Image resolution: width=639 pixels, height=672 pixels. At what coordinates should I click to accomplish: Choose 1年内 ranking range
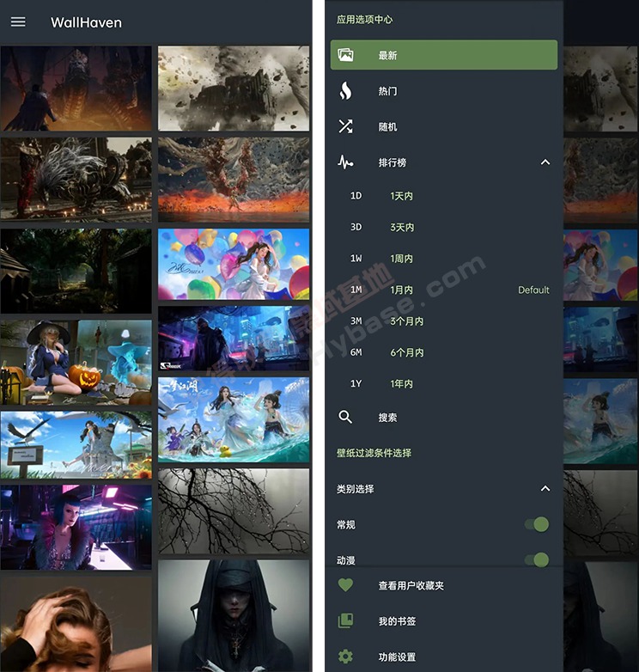[444, 383]
